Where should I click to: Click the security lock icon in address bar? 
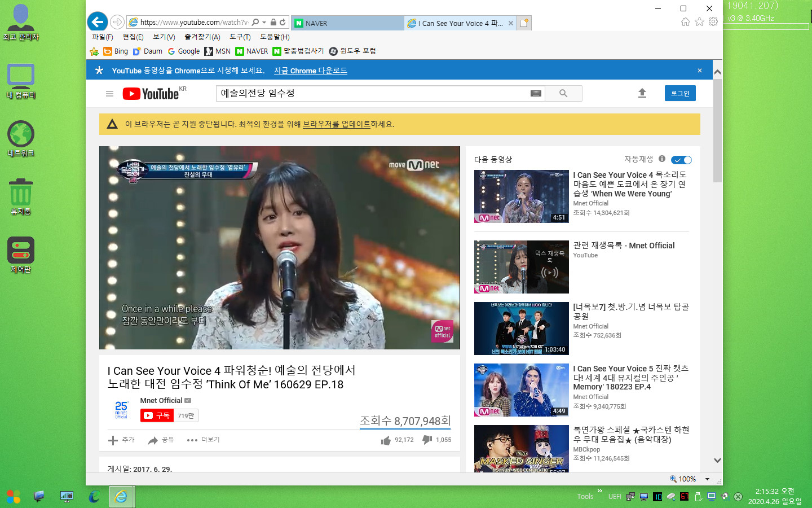[x=273, y=22]
